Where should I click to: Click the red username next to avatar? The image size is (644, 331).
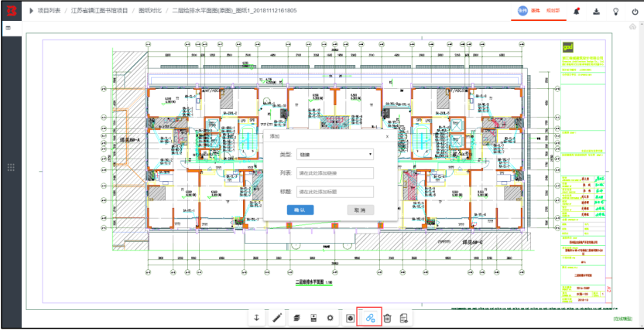535,11
